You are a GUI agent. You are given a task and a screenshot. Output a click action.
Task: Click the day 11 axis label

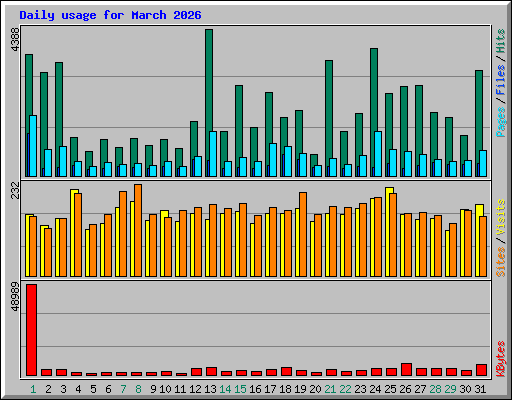click(180, 389)
